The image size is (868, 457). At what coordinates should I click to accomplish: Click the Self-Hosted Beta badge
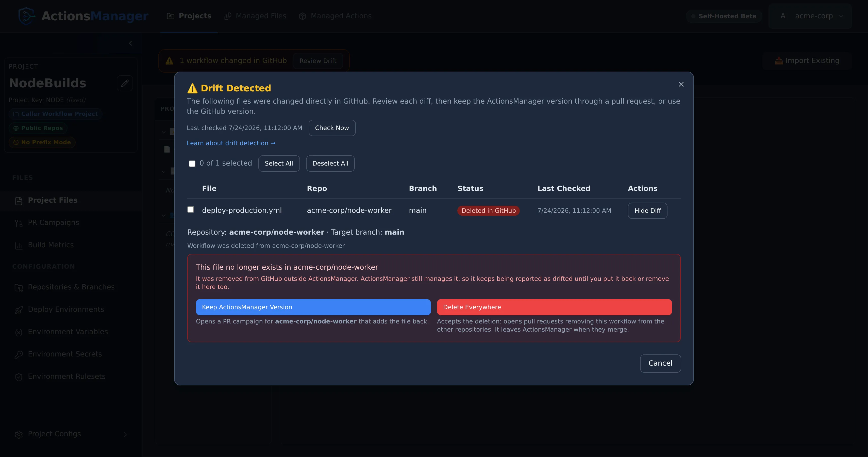click(724, 16)
